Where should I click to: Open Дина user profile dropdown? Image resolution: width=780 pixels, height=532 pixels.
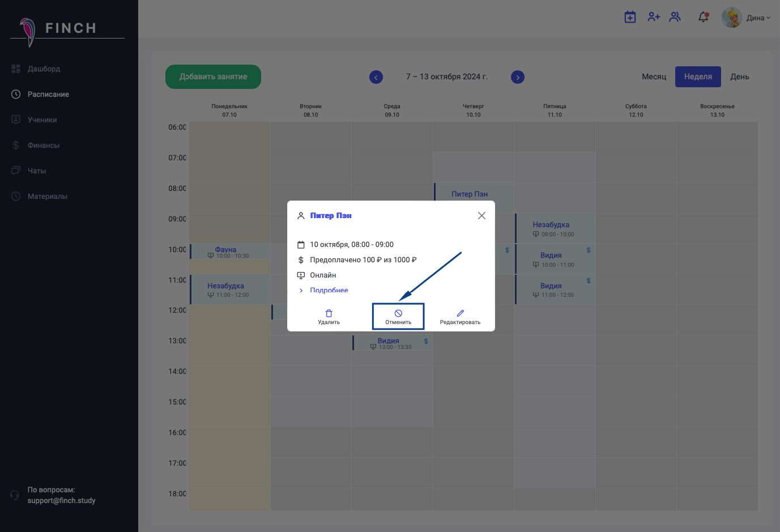(747, 18)
